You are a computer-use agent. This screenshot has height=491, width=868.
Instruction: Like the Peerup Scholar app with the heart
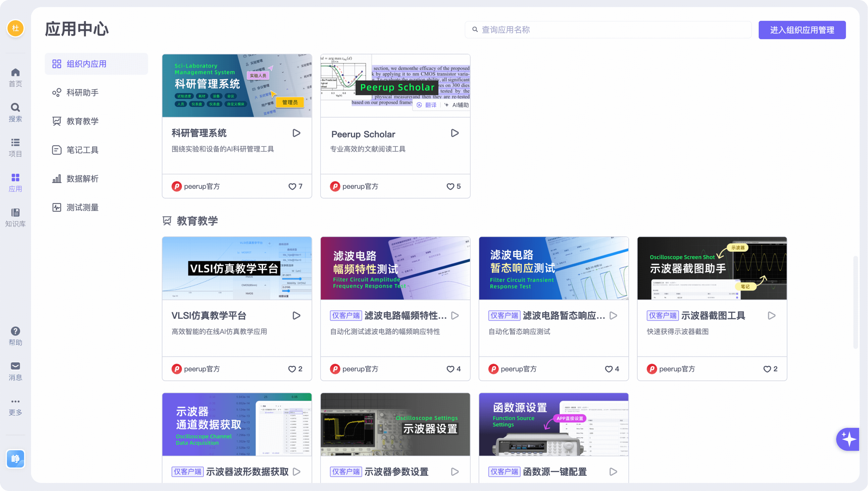pyautogui.click(x=450, y=187)
